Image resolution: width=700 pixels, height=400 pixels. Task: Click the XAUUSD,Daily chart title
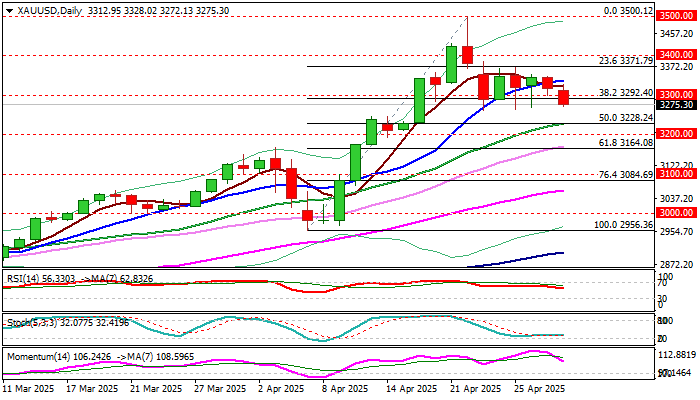point(46,9)
